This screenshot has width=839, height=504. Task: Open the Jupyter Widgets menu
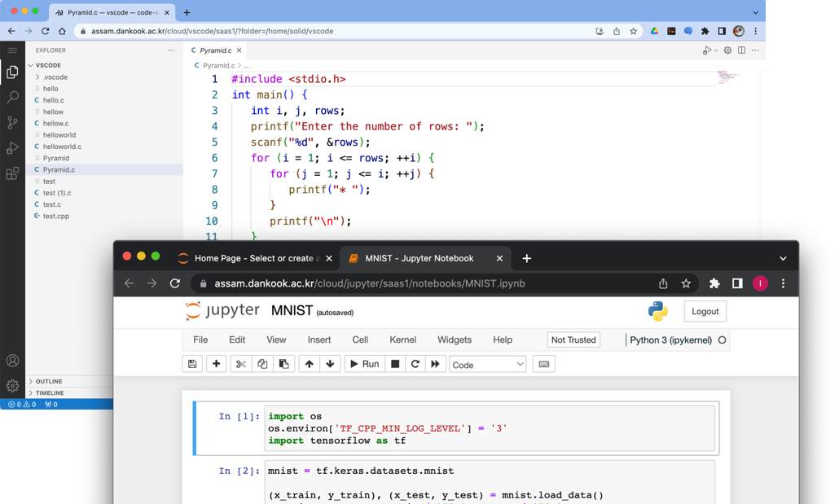tap(455, 340)
